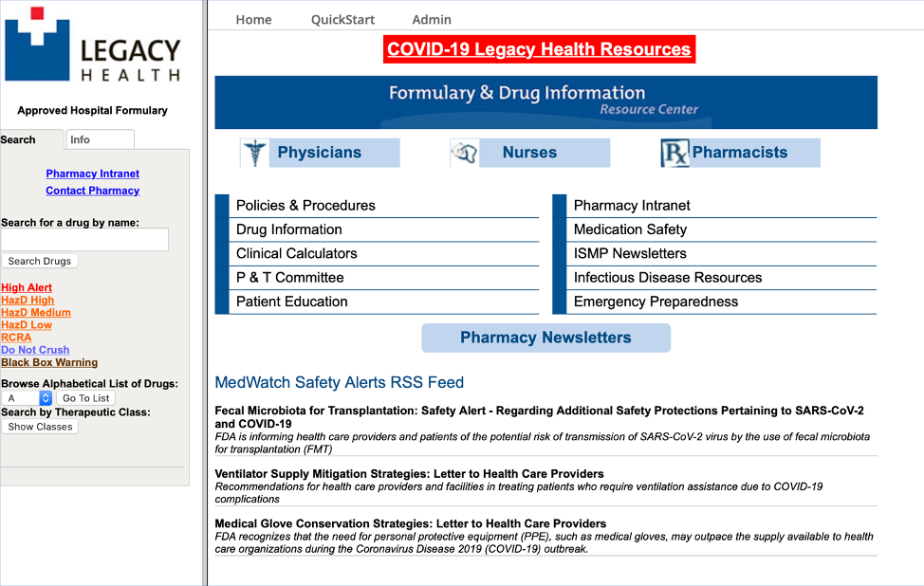Open the Home menu item

point(253,19)
